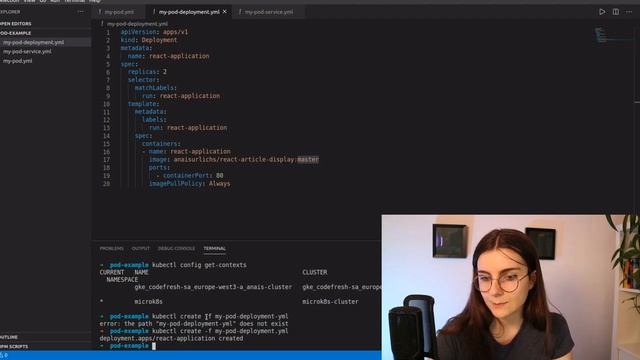Click 'run: react-application' on line 13
Screen dimensions: 640x360
(x=188, y=128)
